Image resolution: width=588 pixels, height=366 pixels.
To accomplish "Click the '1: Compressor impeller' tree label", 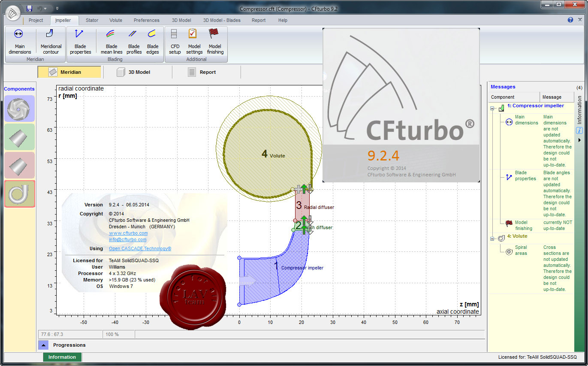I will [x=536, y=106].
